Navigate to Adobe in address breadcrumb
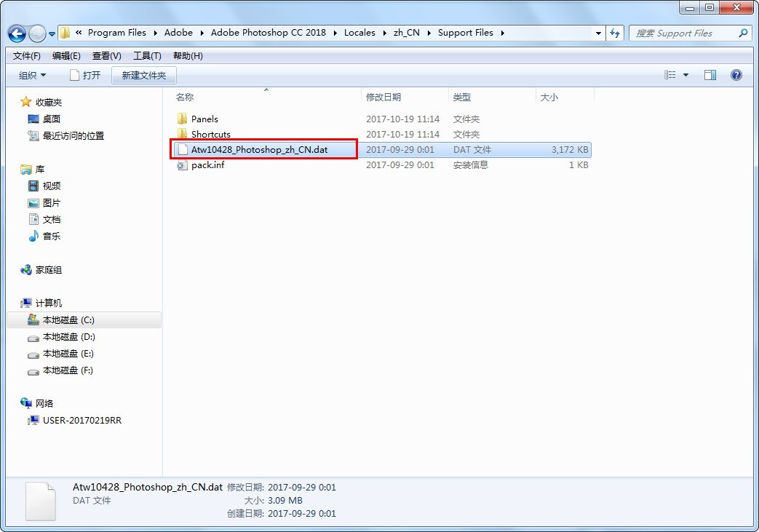The image size is (759, 532). coord(178,33)
